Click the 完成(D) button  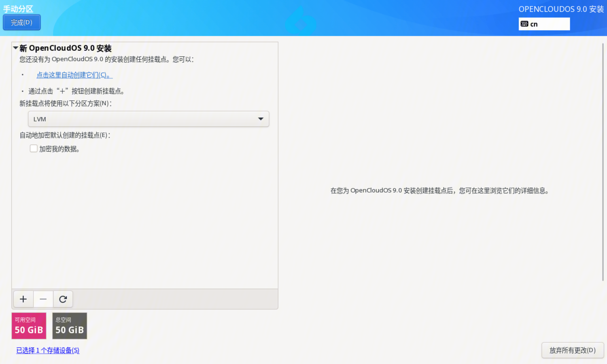(x=22, y=22)
